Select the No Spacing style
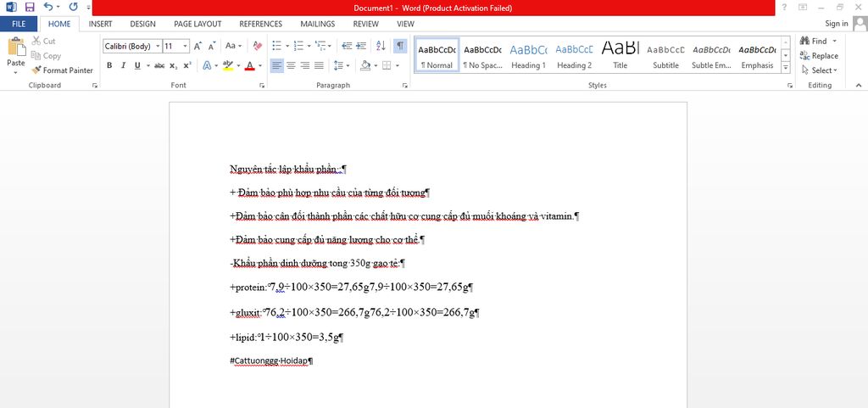 pos(482,55)
